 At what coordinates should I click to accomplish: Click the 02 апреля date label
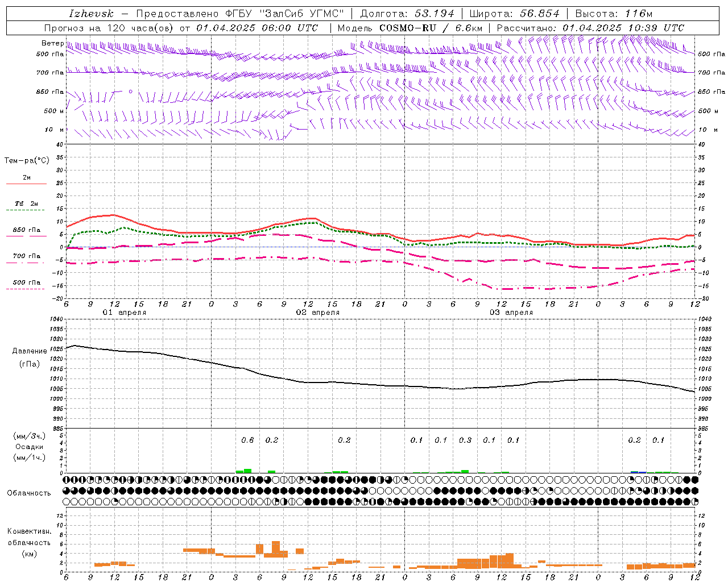click(x=317, y=313)
